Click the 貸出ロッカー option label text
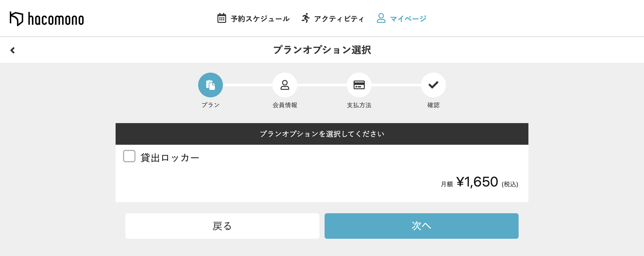644x256 pixels. [170, 158]
